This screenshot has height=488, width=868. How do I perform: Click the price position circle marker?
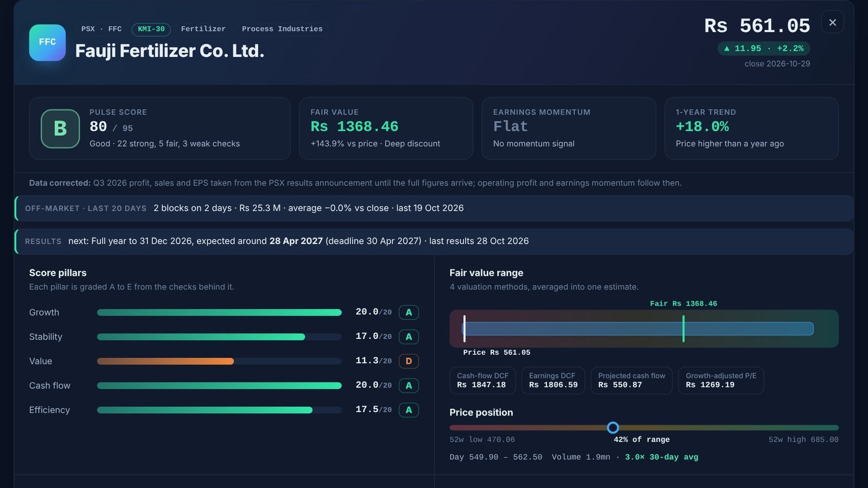(x=612, y=428)
